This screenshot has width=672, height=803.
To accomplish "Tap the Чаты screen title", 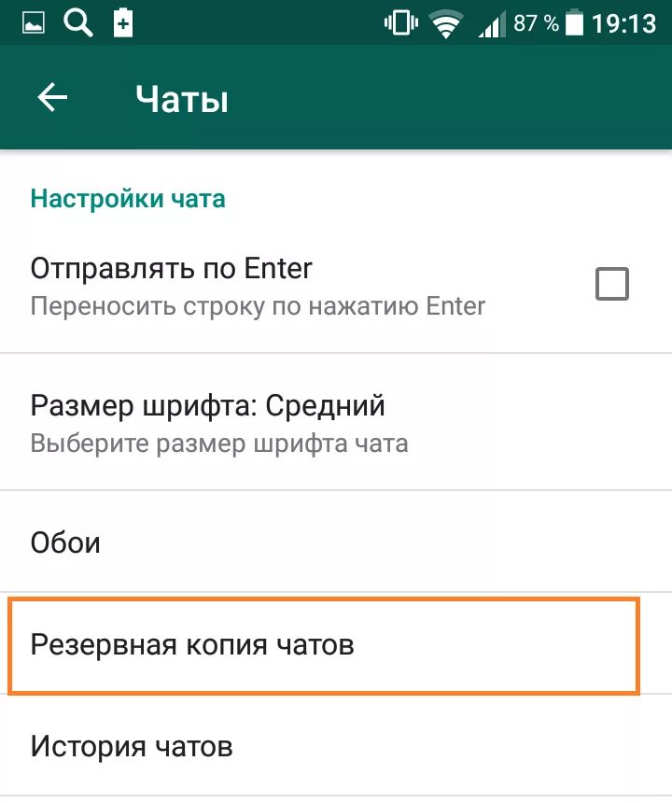I will pyautogui.click(x=182, y=99).
